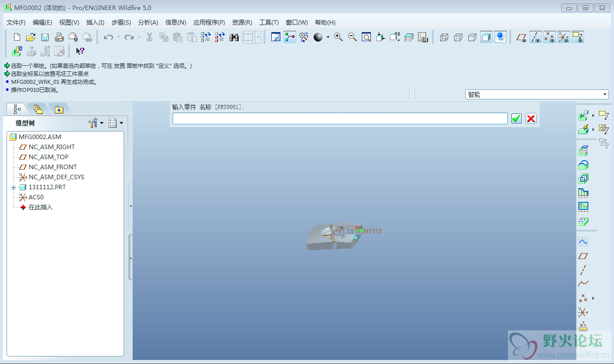Open the 视图(V) menu
The width and height of the screenshot is (614, 364).
coord(69,23)
